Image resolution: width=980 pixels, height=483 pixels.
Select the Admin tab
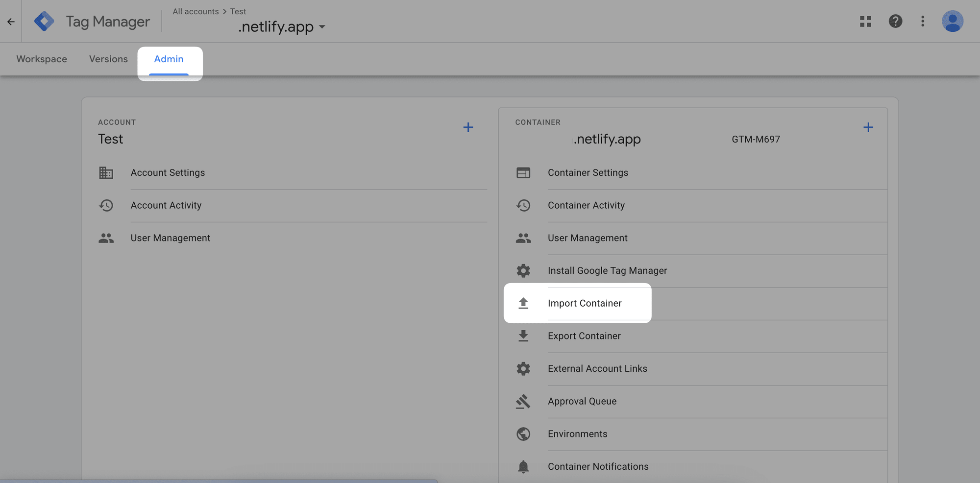(169, 59)
